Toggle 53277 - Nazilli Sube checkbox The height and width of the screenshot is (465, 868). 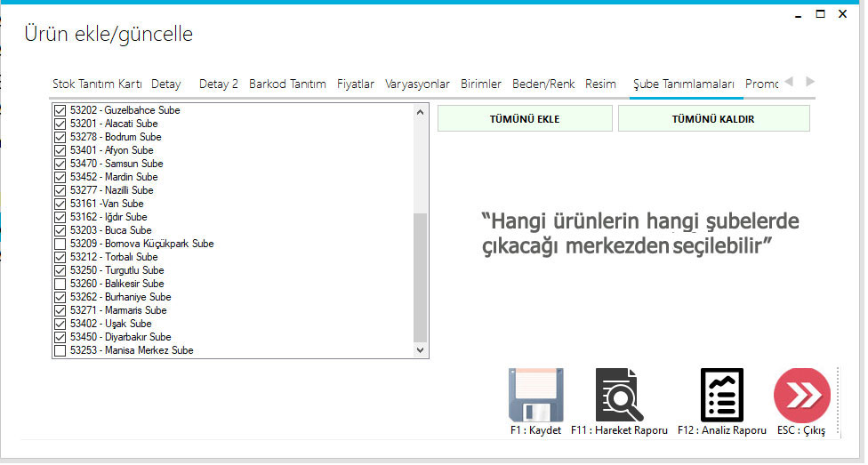60,190
